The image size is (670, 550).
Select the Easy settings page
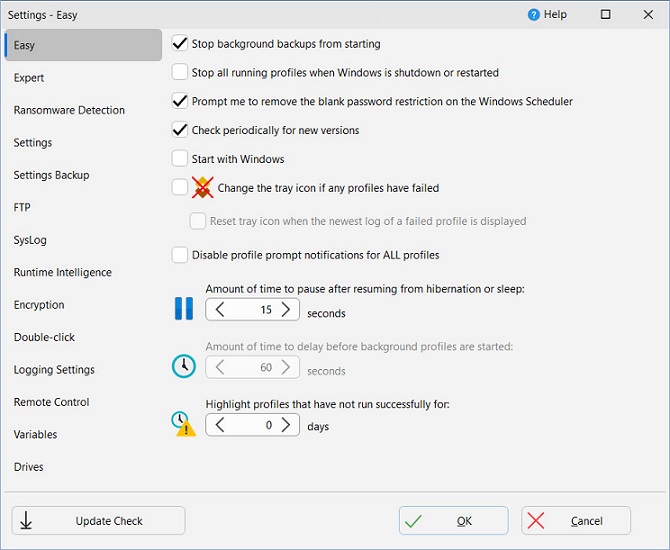(83, 45)
